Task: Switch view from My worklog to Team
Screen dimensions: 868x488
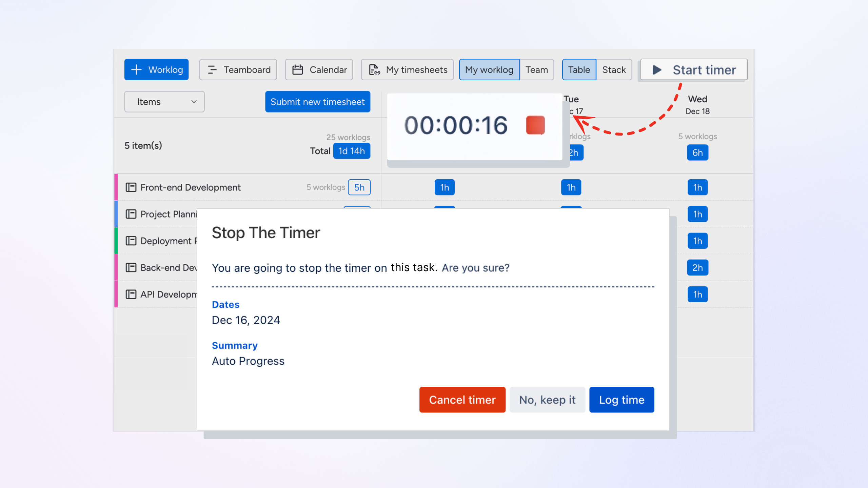Action: [537, 69]
